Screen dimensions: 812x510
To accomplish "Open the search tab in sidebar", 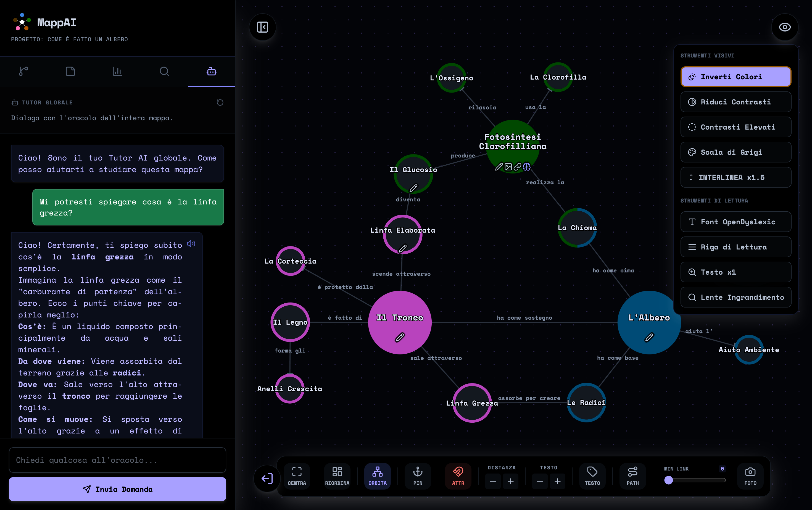I will point(164,72).
